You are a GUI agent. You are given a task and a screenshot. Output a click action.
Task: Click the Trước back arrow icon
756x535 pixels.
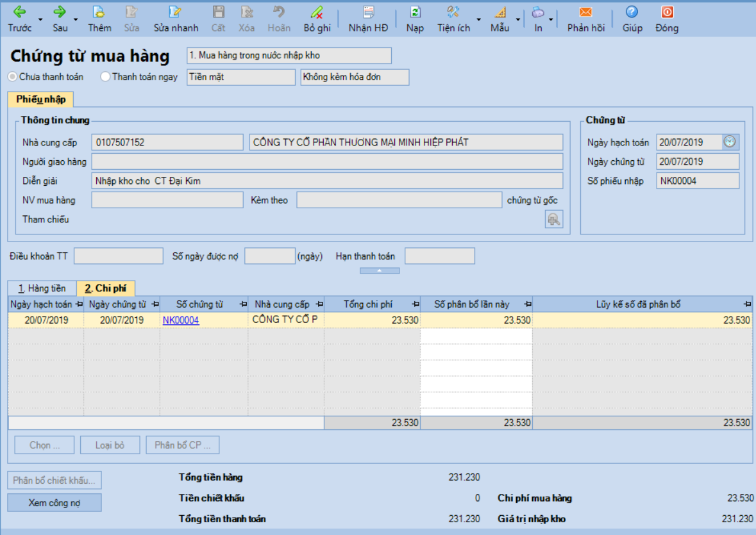(x=19, y=12)
